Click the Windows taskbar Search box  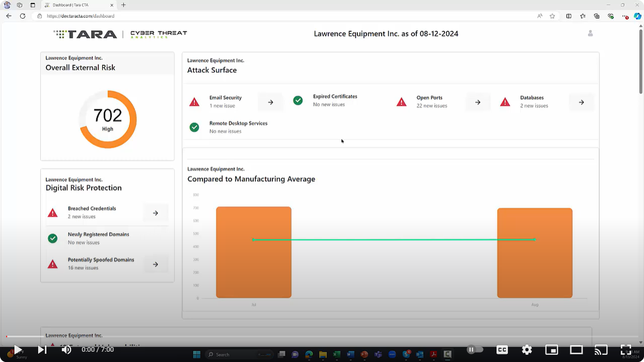(239, 354)
